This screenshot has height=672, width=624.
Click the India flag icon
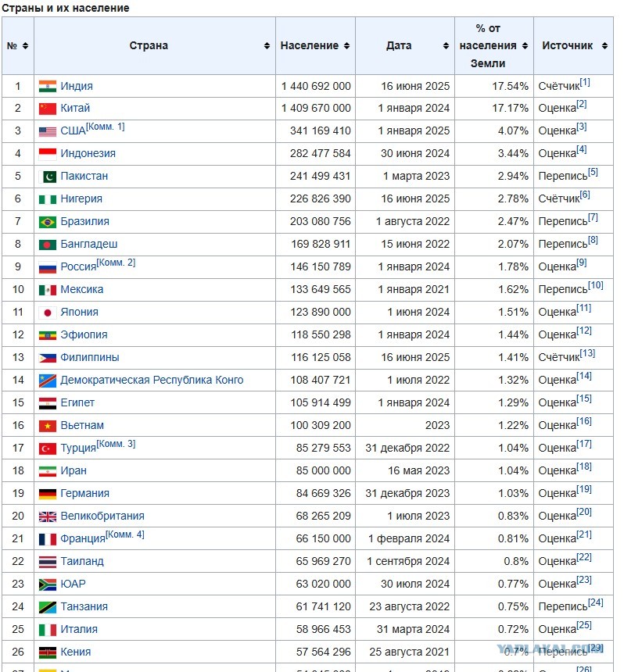tap(47, 86)
